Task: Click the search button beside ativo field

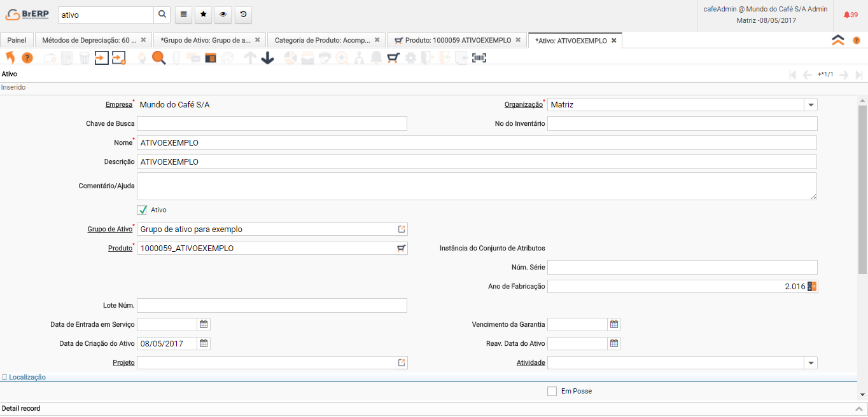Action: tap(162, 15)
